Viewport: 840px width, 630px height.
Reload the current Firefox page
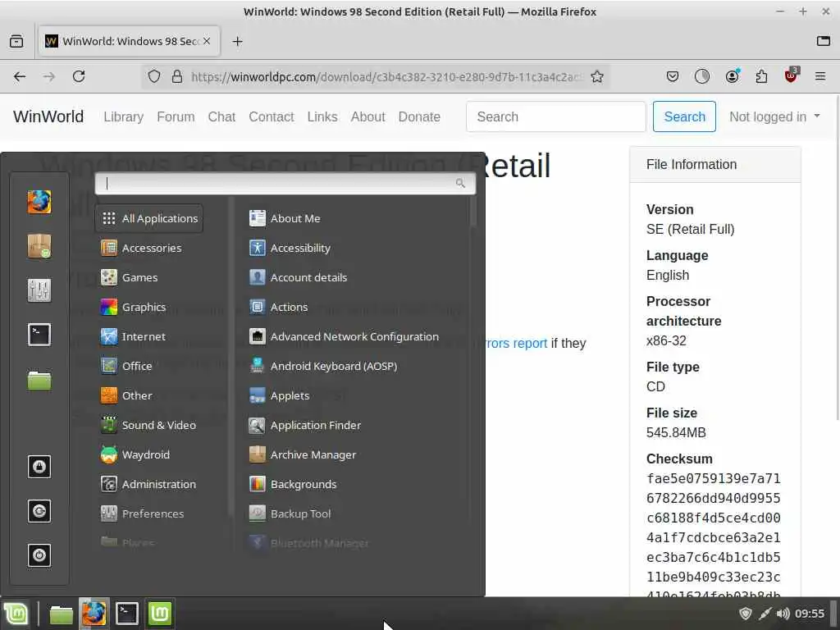pos(79,76)
